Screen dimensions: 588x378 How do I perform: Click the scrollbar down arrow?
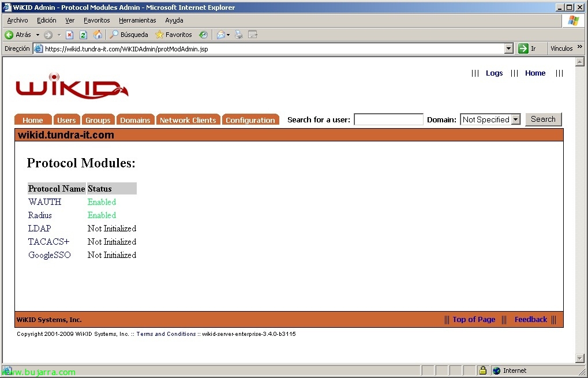coord(580,358)
